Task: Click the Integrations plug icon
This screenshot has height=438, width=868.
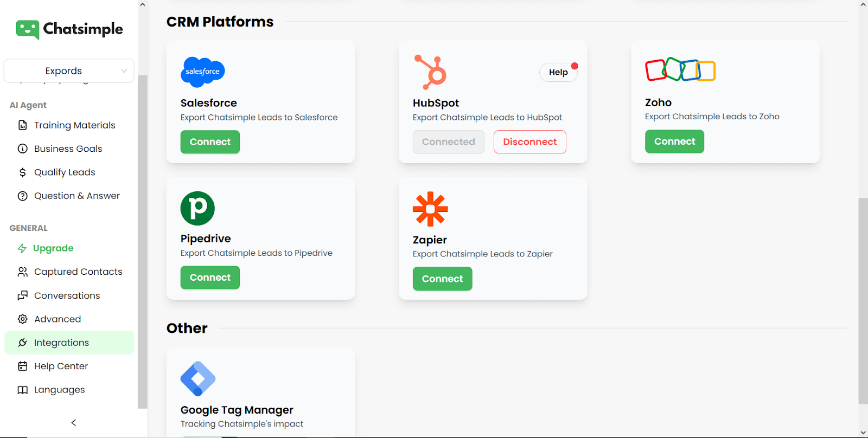Action: tap(22, 343)
